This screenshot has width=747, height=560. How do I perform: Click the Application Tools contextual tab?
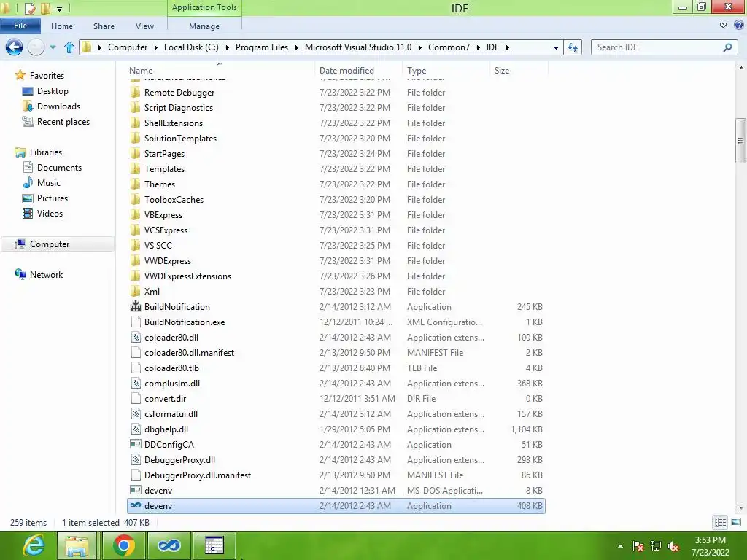[x=204, y=7]
